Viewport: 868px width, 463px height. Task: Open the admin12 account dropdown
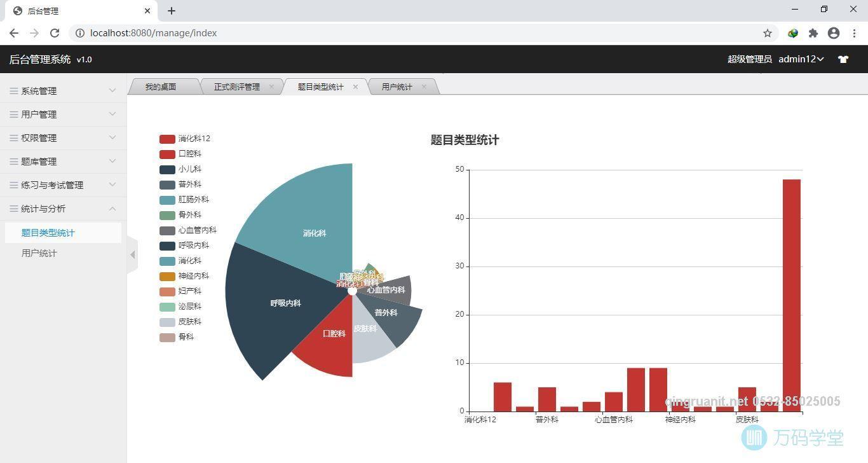[801, 59]
